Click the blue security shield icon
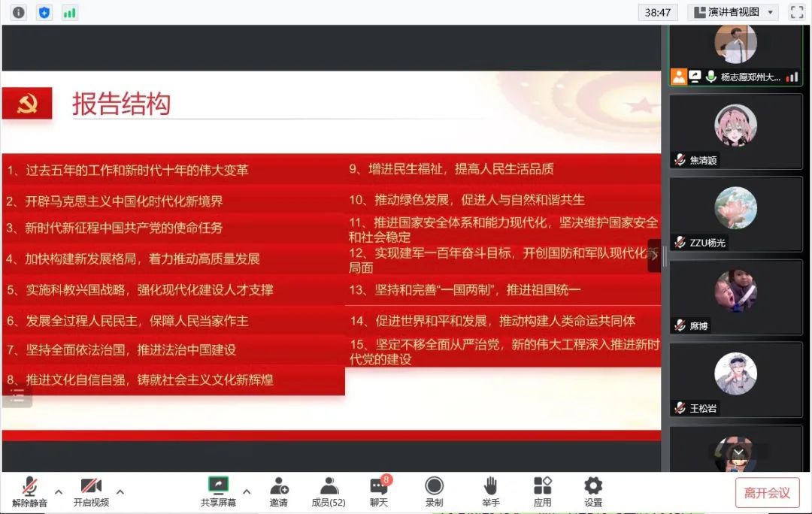The image size is (812, 514). coord(44,13)
